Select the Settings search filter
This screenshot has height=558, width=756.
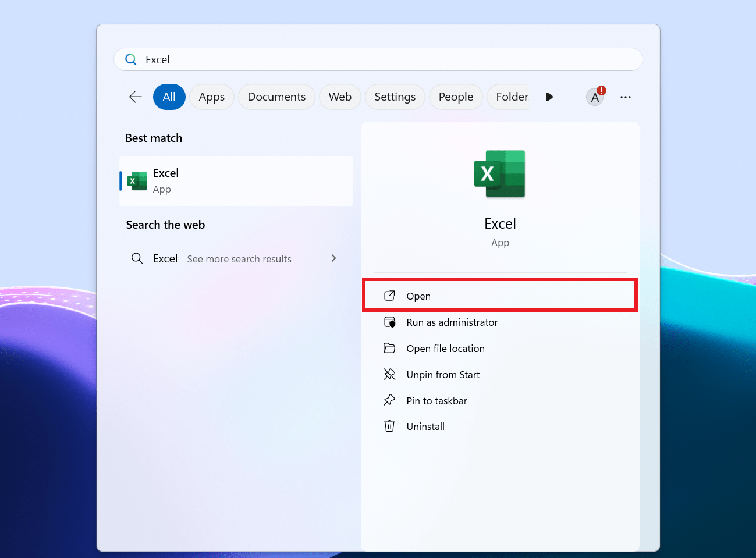[395, 97]
